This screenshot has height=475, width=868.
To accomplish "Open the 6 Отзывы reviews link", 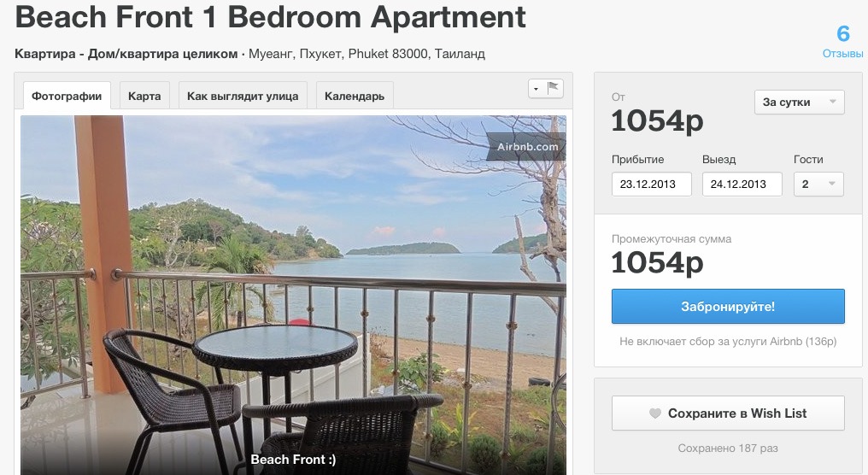I will [842, 42].
